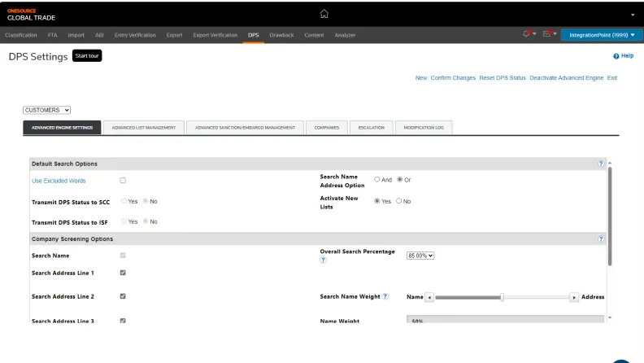The image size is (644, 363).
Task: Click the Help question mark icon
Action: click(616, 56)
